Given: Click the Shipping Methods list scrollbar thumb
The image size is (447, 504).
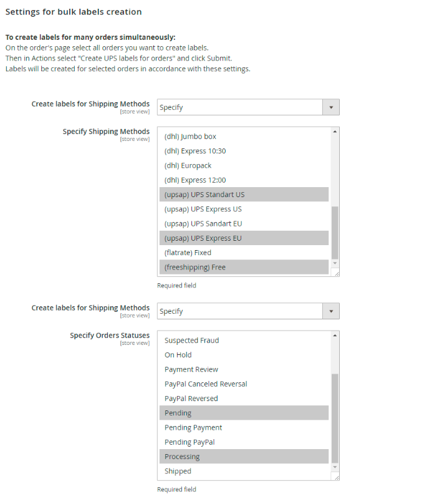Looking at the screenshot, I should [x=335, y=232].
